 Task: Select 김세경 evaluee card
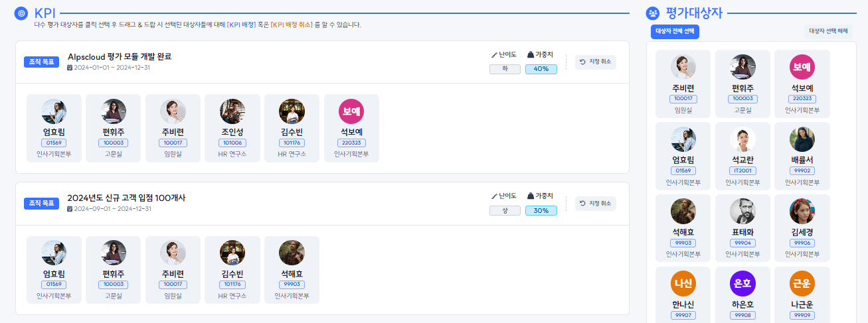point(802,228)
